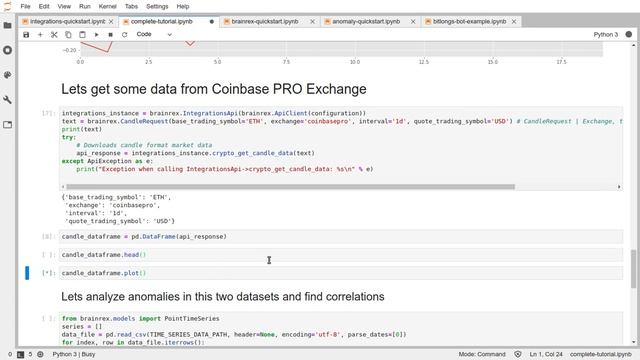Click the notebook vertical scrollbar thumb

point(633,269)
